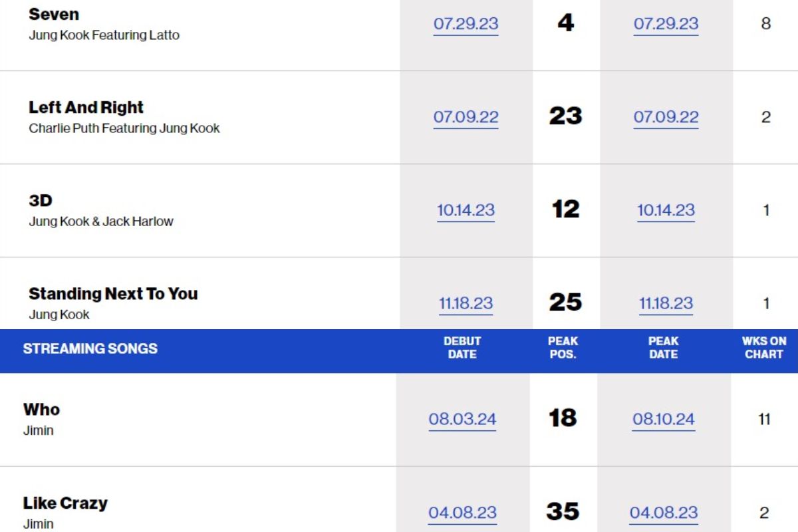Viewport: 798px width, 532px height.
Task: Open Who debut date 08.03.24 link
Action: [x=462, y=419]
